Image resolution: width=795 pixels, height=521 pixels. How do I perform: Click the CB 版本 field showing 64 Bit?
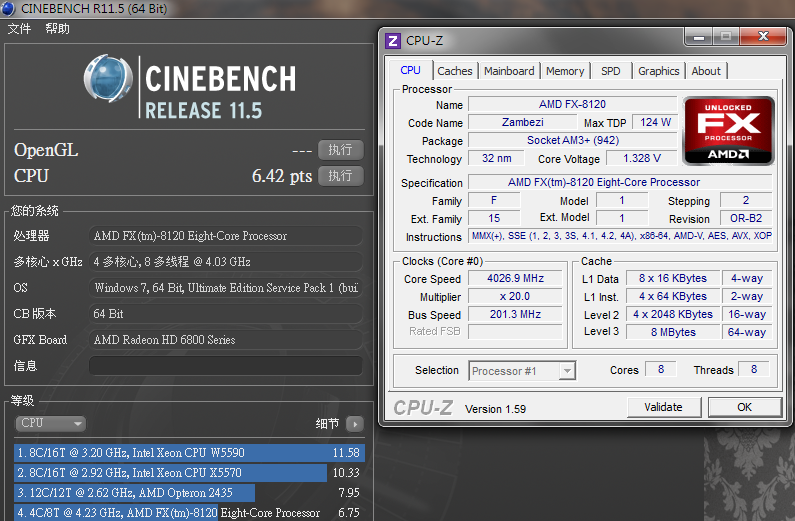point(226,314)
